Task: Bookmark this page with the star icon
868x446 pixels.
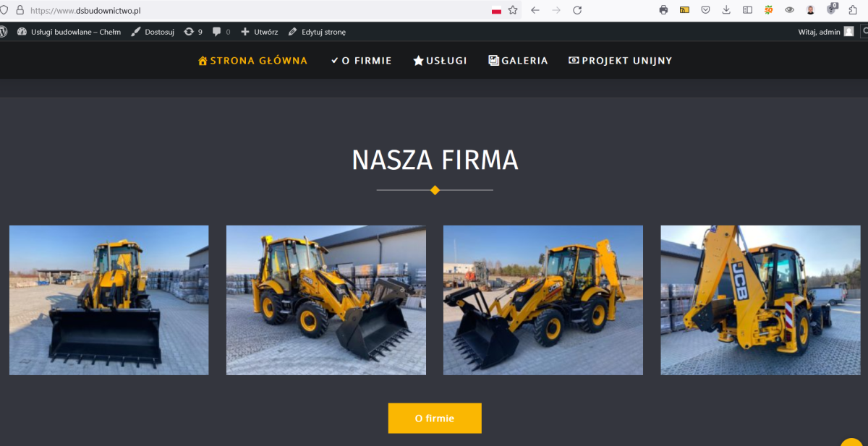Action: tap(513, 10)
